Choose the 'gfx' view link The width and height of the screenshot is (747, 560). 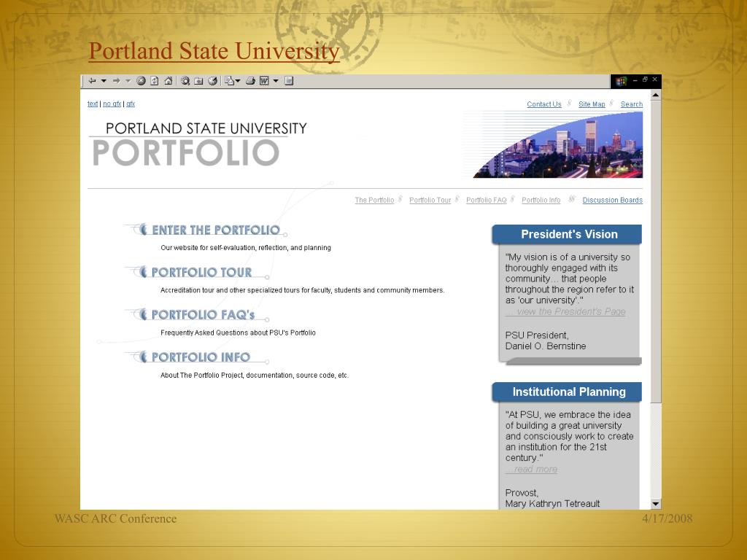131,104
